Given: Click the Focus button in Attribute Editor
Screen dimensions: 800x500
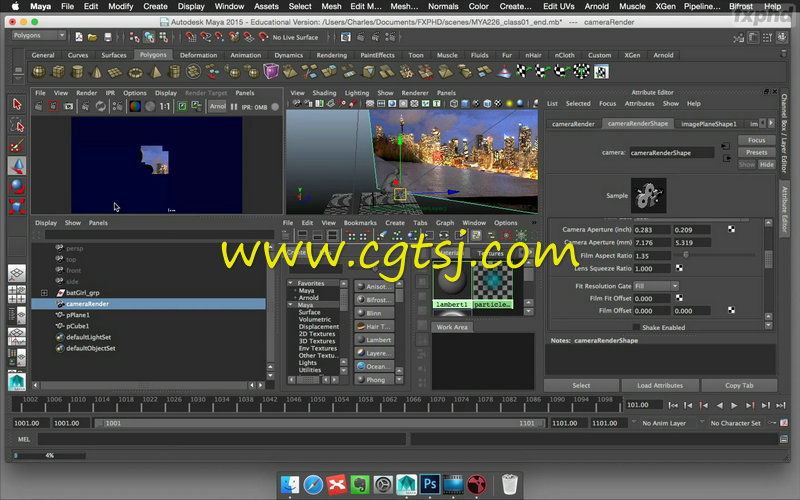Looking at the screenshot, I should pyautogui.click(x=756, y=140).
